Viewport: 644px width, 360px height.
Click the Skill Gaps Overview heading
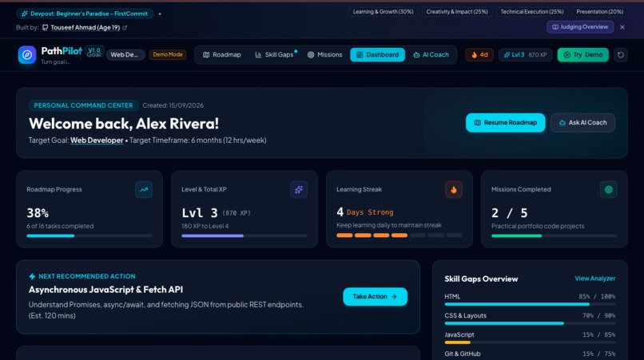click(x=481, y=279)
